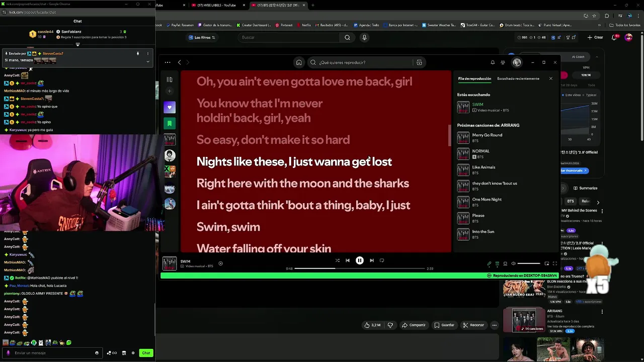
Task: Open Spotify connect to a device icon
Action: (505, 263)
